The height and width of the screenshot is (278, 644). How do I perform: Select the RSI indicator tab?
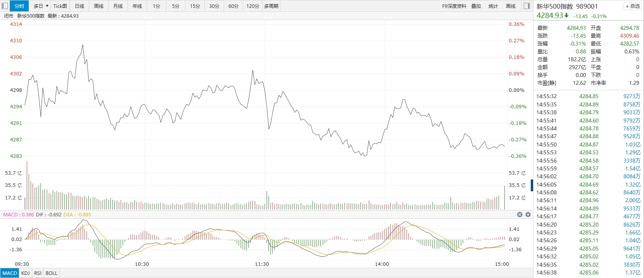point(38,273)
